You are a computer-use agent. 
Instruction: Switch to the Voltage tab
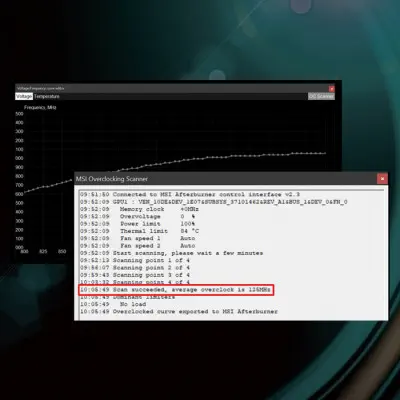[24, 96]
